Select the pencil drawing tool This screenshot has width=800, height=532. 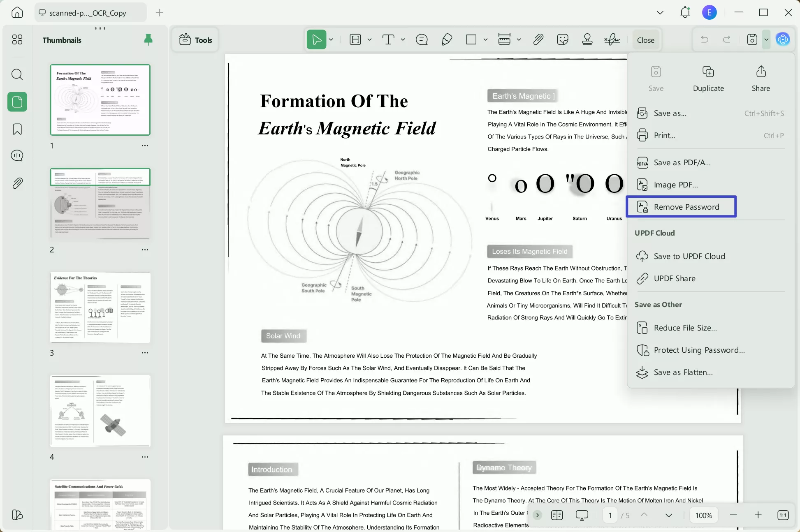(x=447, y=39)
